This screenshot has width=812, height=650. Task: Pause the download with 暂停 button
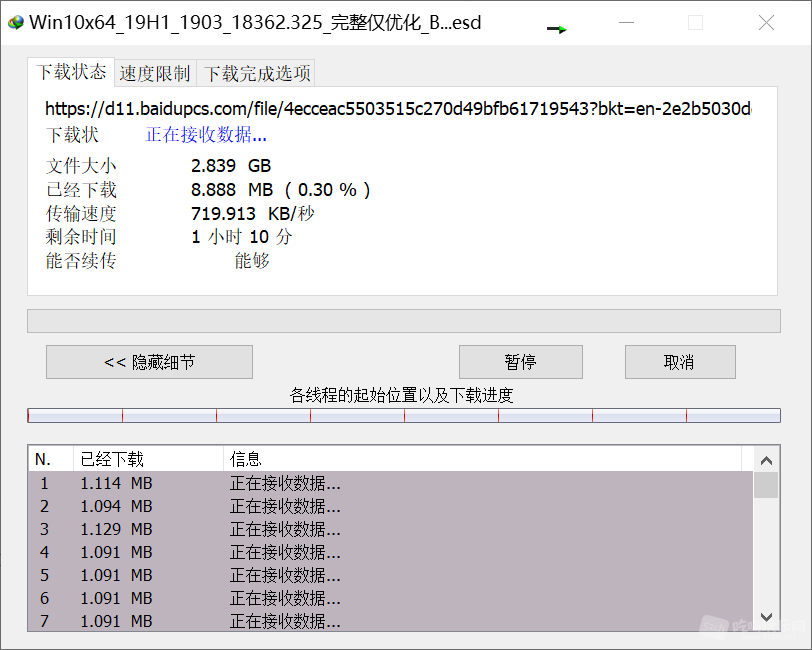click(x=520, y=362)
